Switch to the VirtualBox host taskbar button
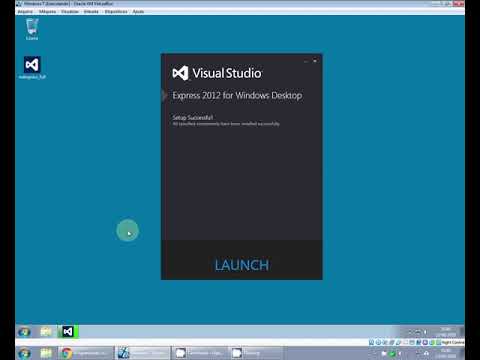 [143, 353]
